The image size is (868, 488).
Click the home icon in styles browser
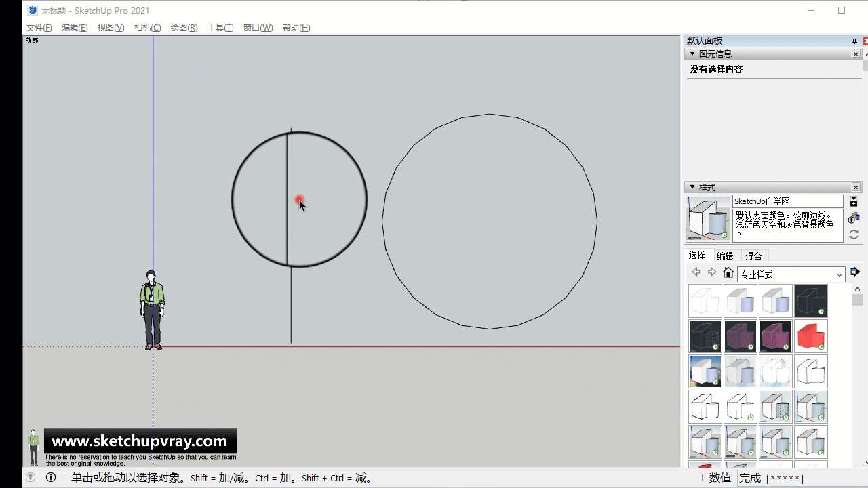coord(728,272)
